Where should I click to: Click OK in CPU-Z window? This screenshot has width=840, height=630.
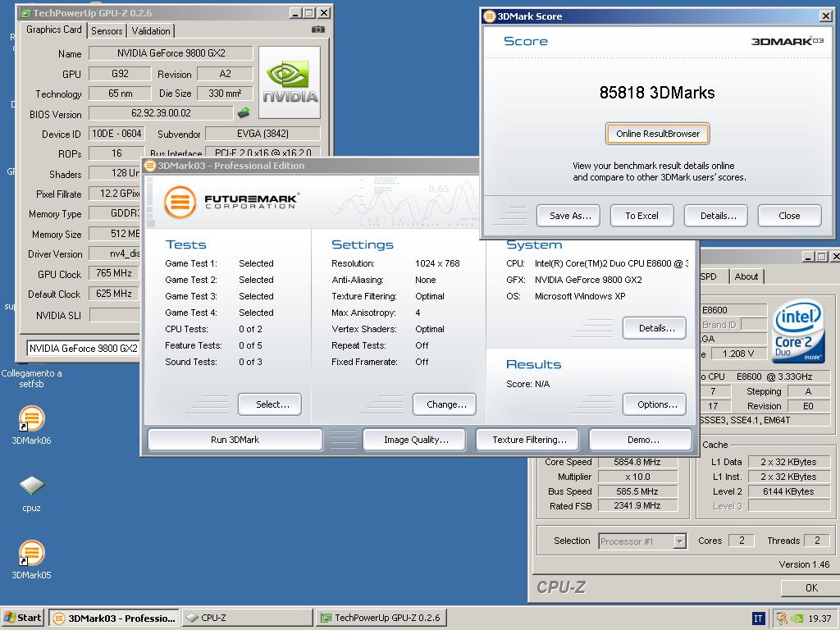[810, 587]
